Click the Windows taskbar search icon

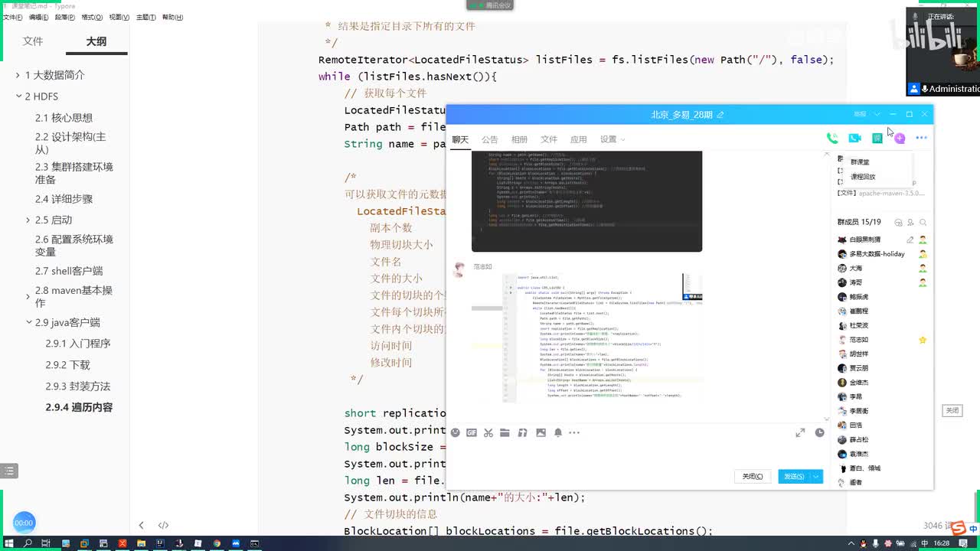click(28, 543)
